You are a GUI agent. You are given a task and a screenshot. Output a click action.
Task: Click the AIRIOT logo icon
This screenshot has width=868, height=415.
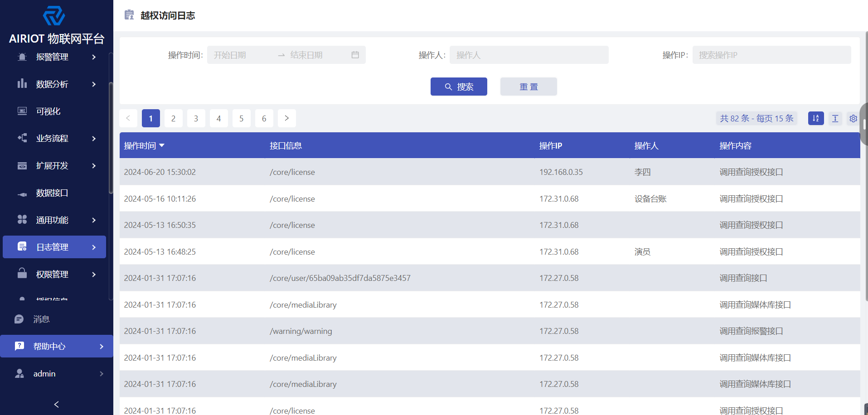point(54,16)
